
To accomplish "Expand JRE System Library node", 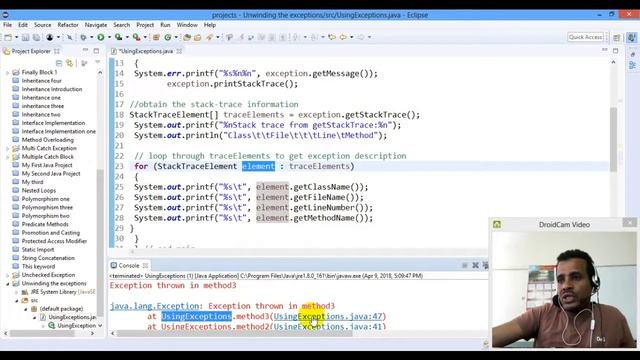I will [16, 292].
